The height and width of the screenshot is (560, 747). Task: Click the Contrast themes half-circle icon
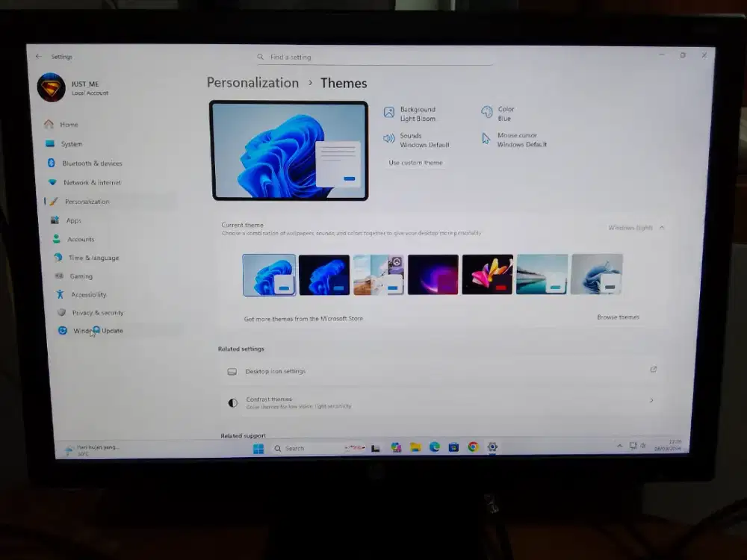(x=233, y=402)
